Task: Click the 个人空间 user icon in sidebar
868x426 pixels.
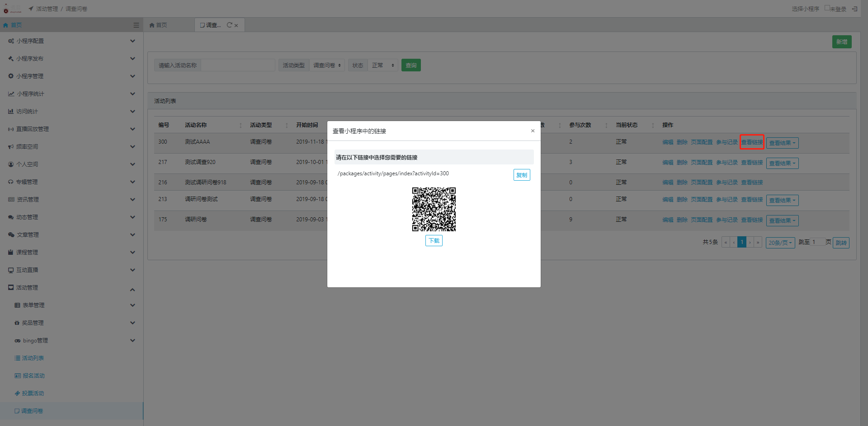Action: [x=11, y=164]
